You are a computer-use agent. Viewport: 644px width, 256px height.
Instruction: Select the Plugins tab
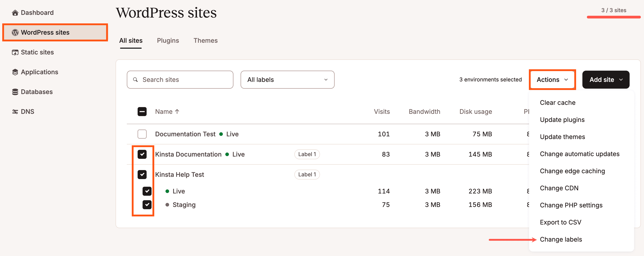coord(168,40)
